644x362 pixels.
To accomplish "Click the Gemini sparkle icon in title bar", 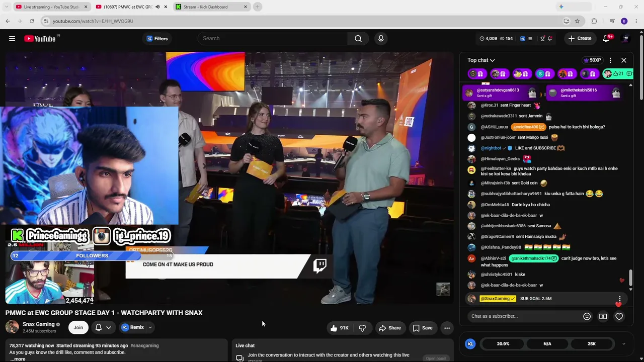I will pos(561,7).
